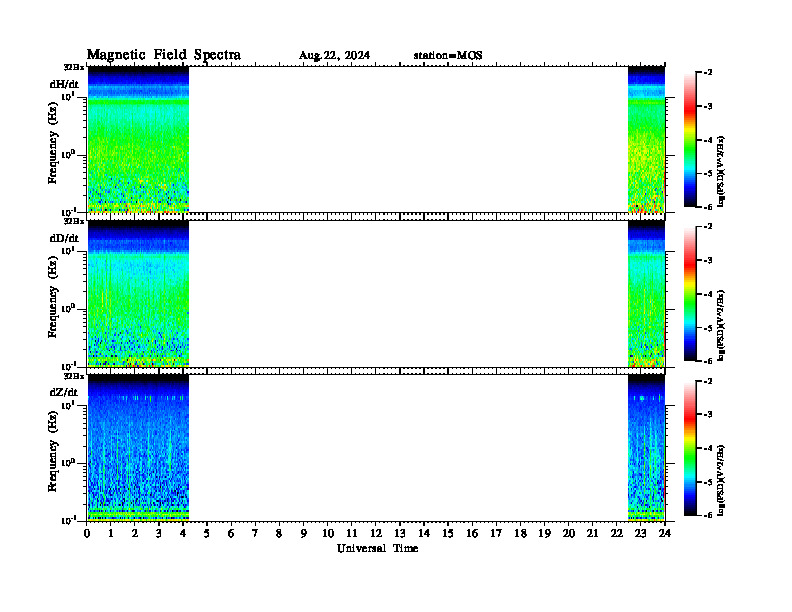Click hour 15 on time axis

point(448,534)
